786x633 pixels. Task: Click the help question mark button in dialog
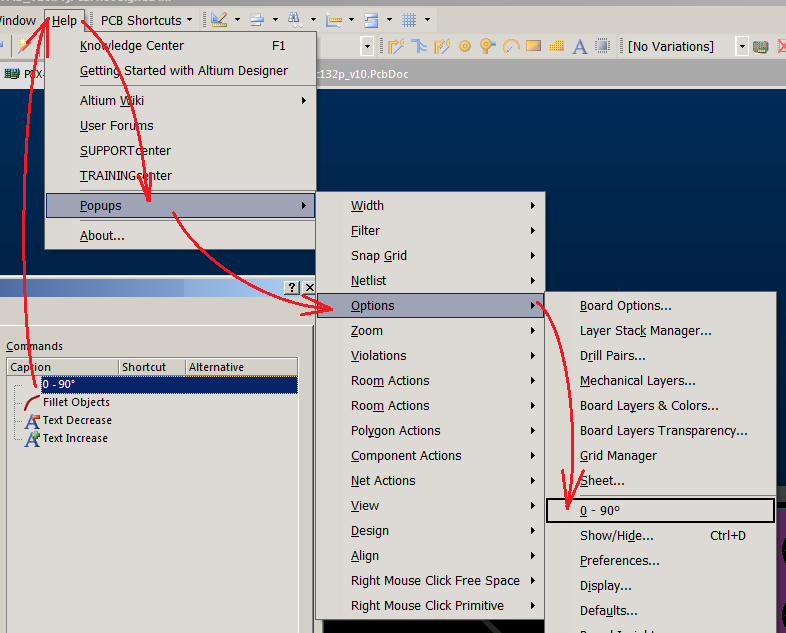[292, 287]
